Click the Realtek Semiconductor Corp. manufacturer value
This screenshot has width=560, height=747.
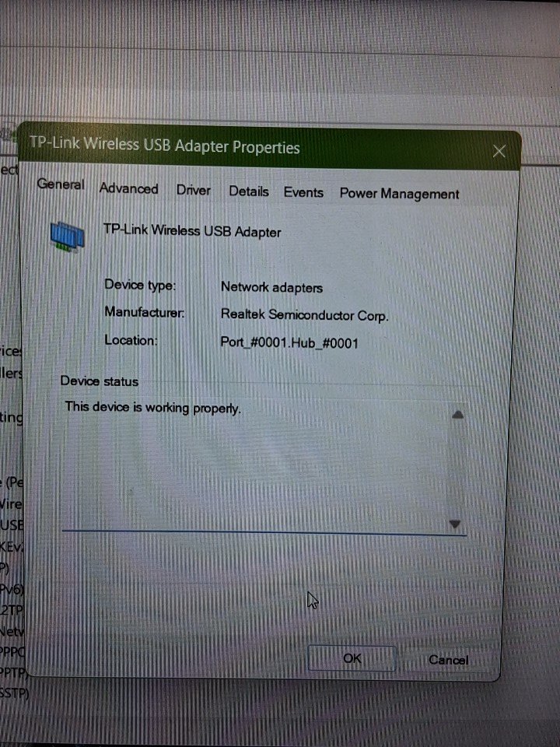(x=304, y=315)
